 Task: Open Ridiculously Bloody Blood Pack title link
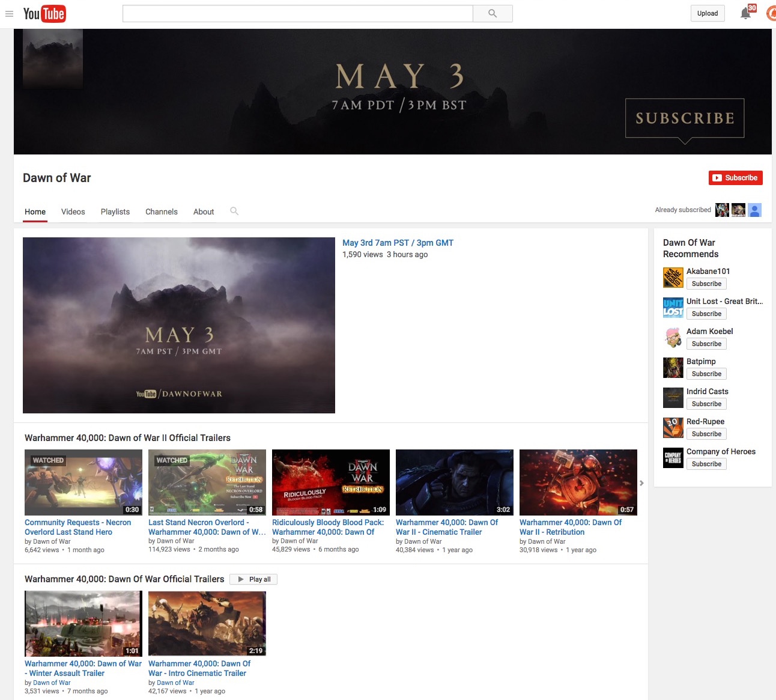point(328,528)
